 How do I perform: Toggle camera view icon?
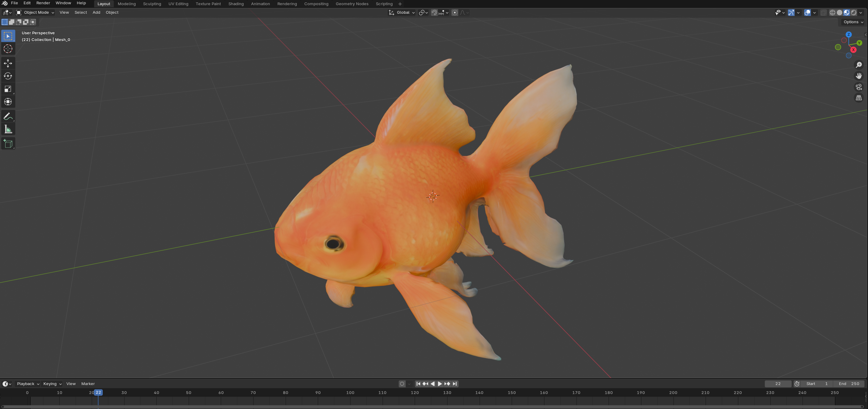click(x=859, y=87)
